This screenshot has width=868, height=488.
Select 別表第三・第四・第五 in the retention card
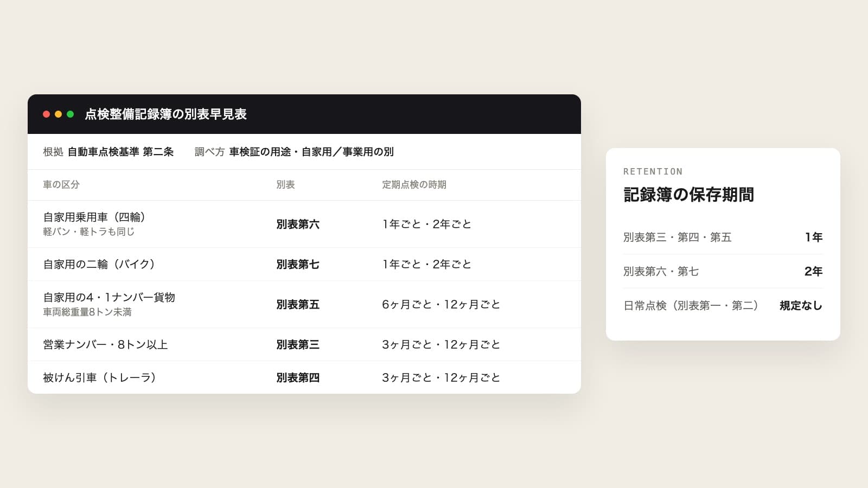(x=678, y=237)
